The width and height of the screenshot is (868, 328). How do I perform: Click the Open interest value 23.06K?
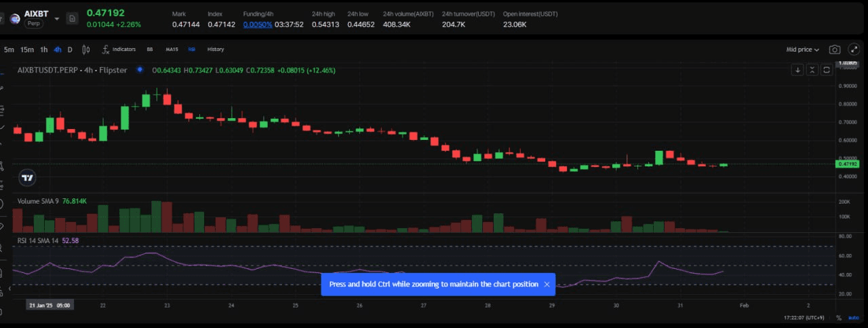tap(515, 24)
